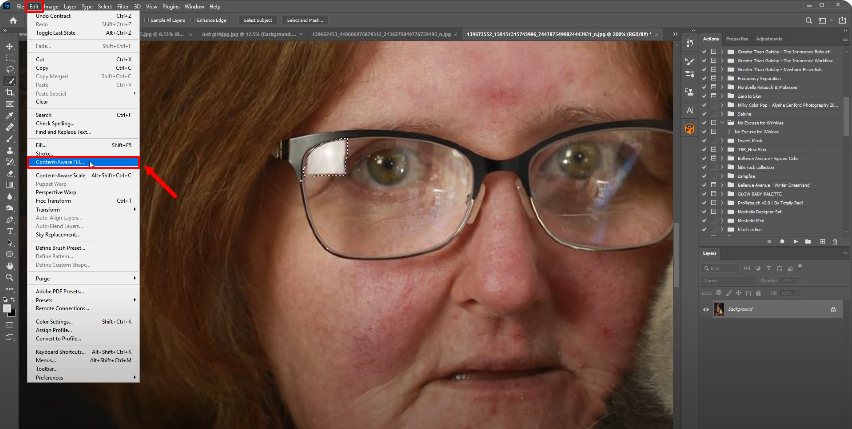
Task: Choose Sky Replacement from Edit menu
Action: tap(83, 235)
